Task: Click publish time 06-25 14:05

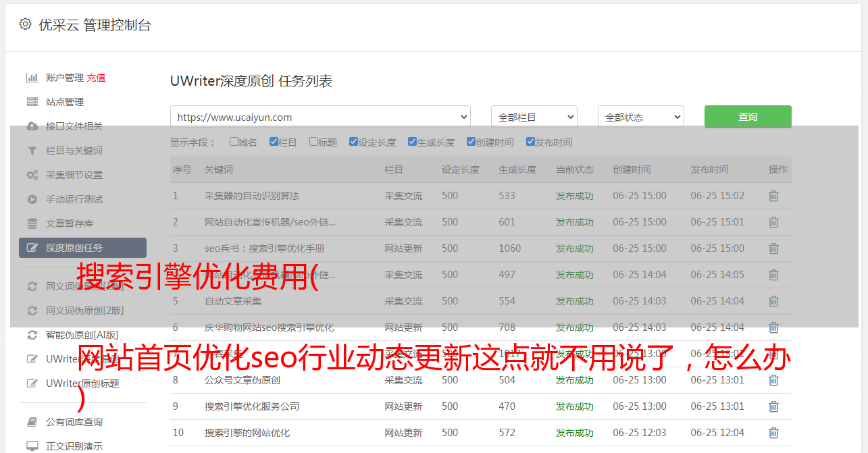Action: 717,275
